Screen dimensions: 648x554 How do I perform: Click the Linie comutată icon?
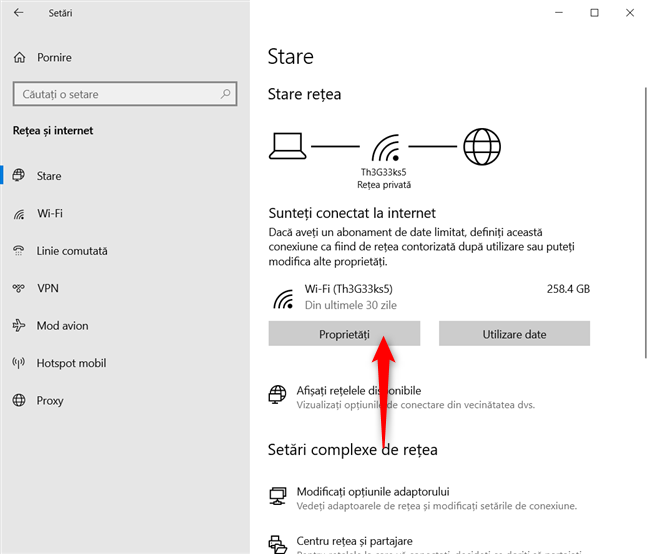tap(19, 251)
